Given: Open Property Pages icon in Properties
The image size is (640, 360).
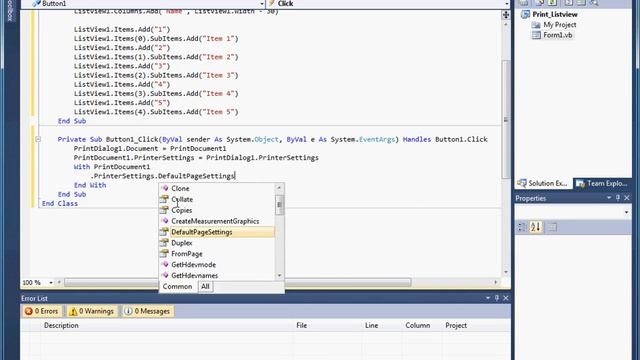Looking at the screenshot, I should (x=551, y=227).
